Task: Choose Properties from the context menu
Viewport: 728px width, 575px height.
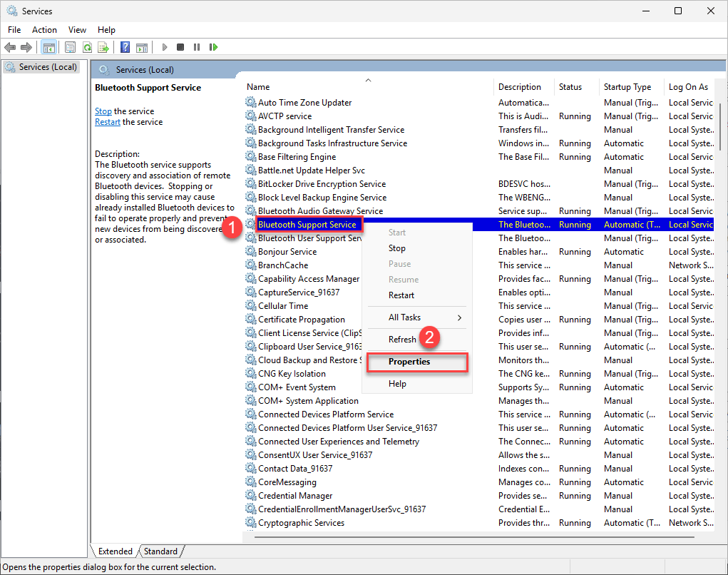Action: 409,362
